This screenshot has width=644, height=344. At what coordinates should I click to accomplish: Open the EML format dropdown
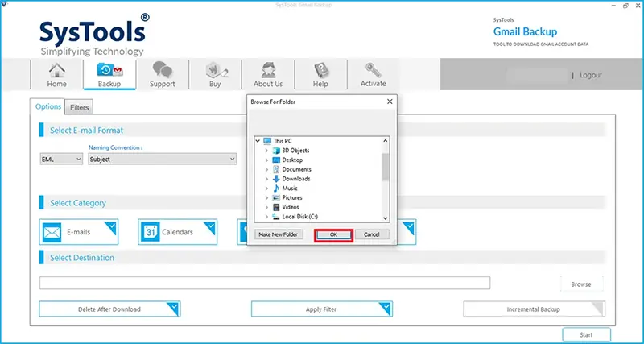point(61,159)
